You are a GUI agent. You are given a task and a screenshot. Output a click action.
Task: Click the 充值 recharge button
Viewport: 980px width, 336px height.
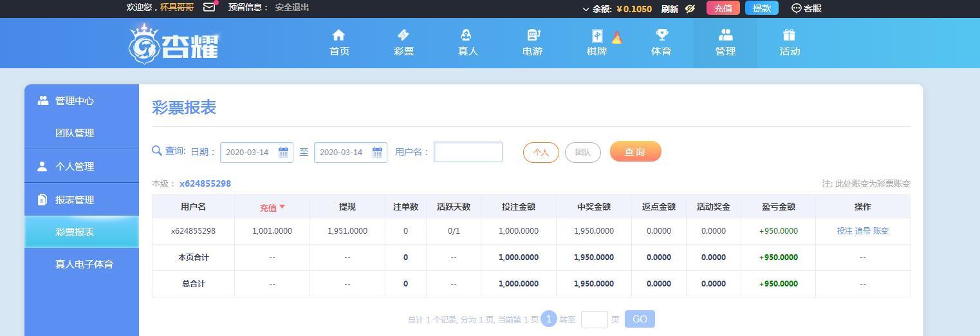(x=723, y=8)
